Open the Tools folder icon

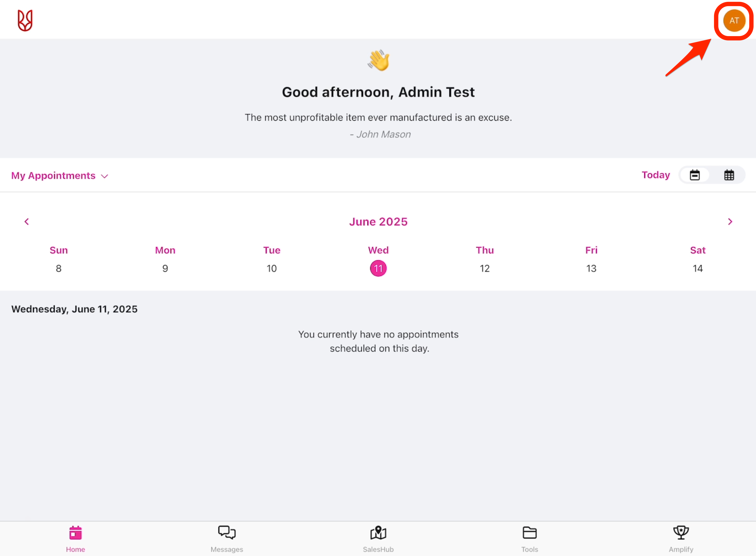[530, 533]
